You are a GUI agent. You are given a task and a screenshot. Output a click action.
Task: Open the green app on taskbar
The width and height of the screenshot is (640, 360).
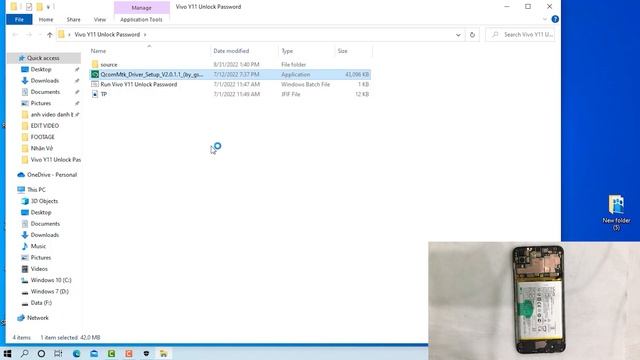pyautogui.click(x=111, y=353)
